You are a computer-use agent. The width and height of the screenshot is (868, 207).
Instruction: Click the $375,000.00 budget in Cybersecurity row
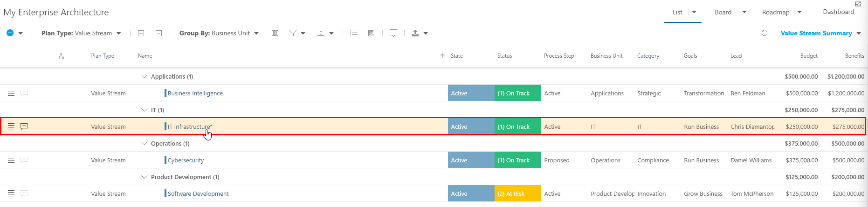(x=802, y=160)
